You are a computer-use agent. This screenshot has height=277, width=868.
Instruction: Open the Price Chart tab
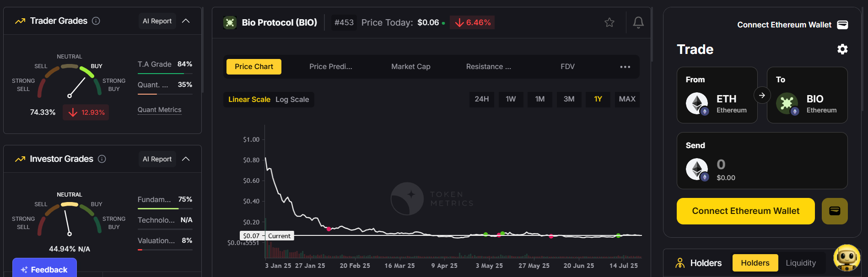click(254, 67)
